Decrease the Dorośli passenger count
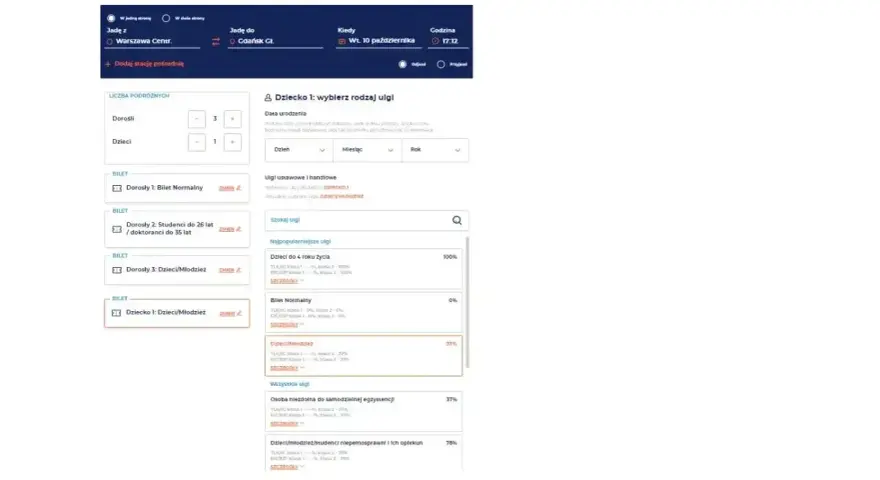Screen dimensions: 880x480 [196, 119]
